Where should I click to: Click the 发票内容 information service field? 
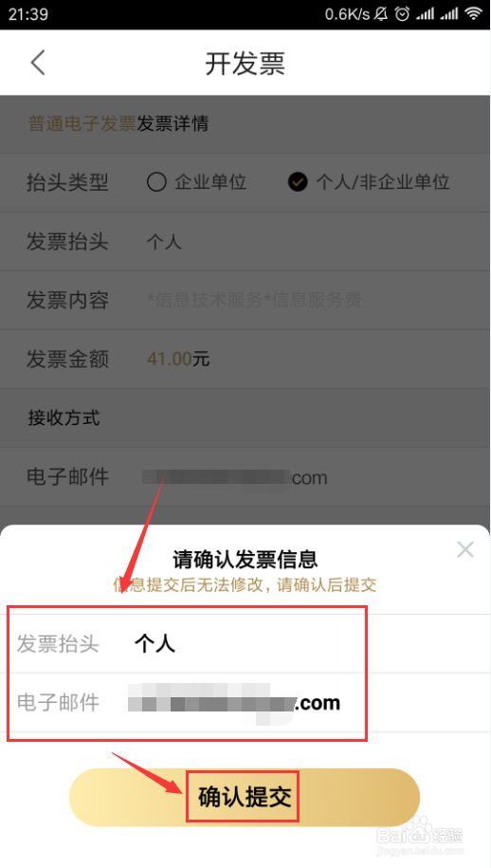pyautogui.click(x=245, y=300)
